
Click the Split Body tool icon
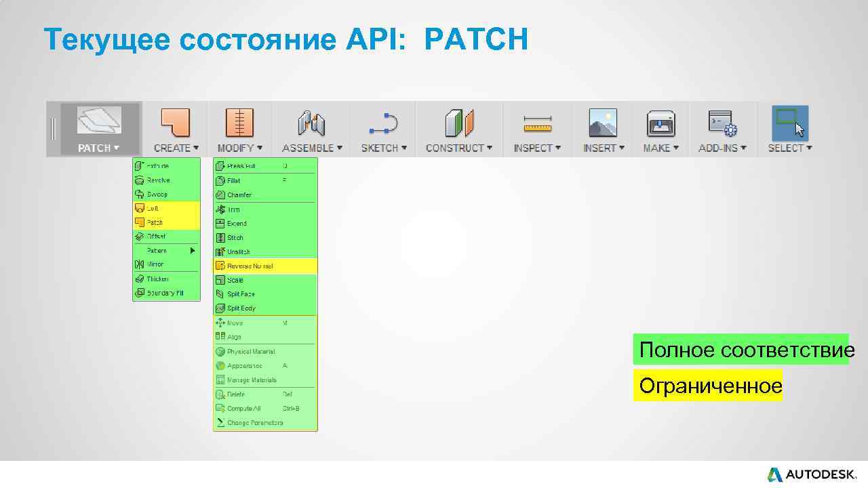pos(221,308)
